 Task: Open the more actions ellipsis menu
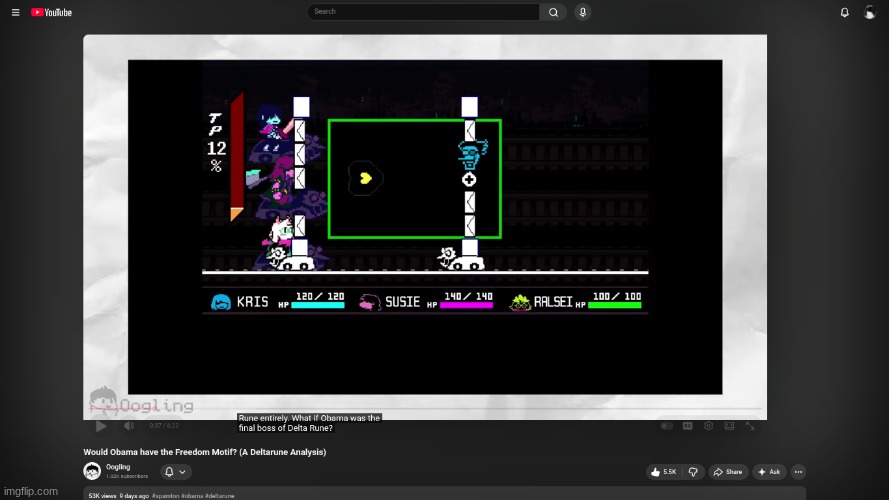[x=798, y=472]
